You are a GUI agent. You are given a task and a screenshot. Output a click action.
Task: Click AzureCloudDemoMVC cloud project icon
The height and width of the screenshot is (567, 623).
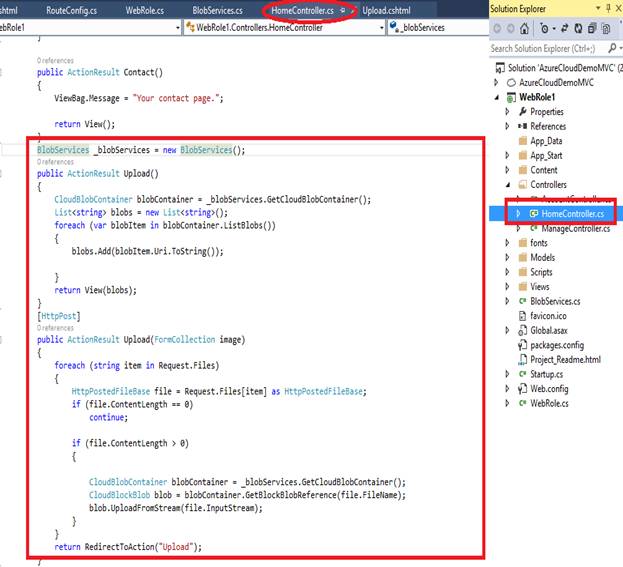511,83
